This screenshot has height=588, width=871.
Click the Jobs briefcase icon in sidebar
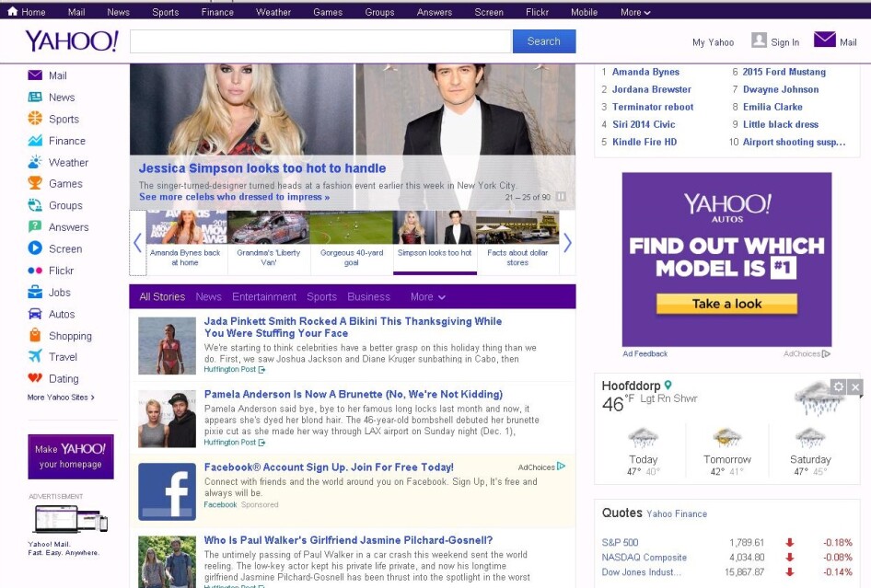(35, 292)
